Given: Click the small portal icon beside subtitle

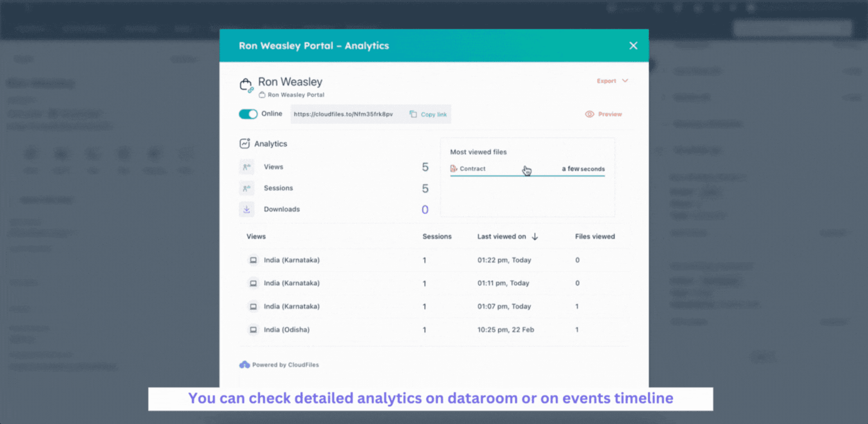Looking at the screenshot, I should [x=262, y=95].
